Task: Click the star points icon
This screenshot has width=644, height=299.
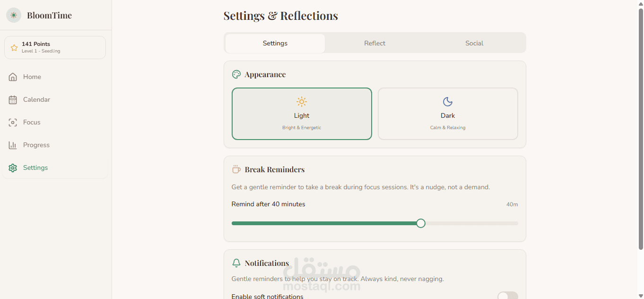Action: click(14, 47)
